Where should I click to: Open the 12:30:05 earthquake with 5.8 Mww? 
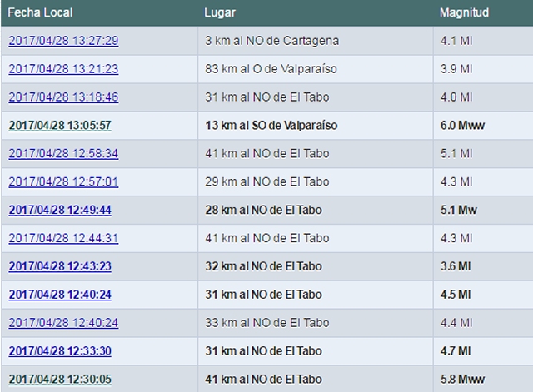pos(59,379)
